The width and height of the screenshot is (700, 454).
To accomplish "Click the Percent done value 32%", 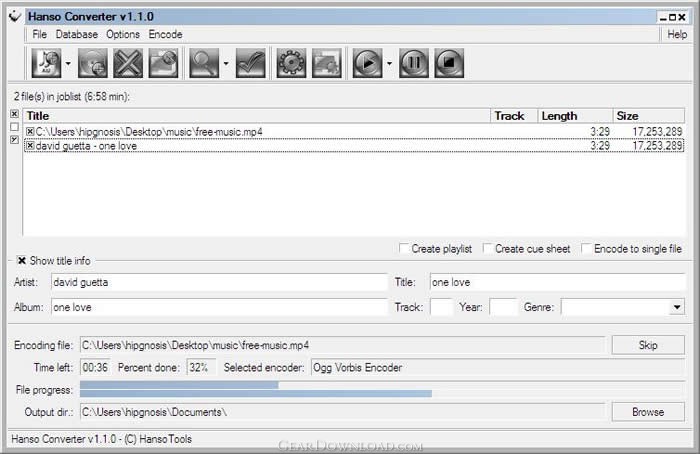I will [x=199, y=367].
